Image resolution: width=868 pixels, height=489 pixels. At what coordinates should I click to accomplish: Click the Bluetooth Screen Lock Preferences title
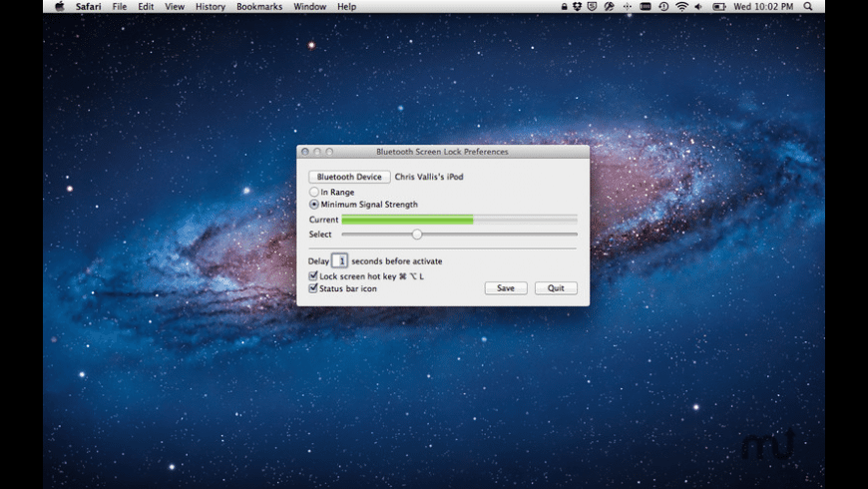(442, 151)
